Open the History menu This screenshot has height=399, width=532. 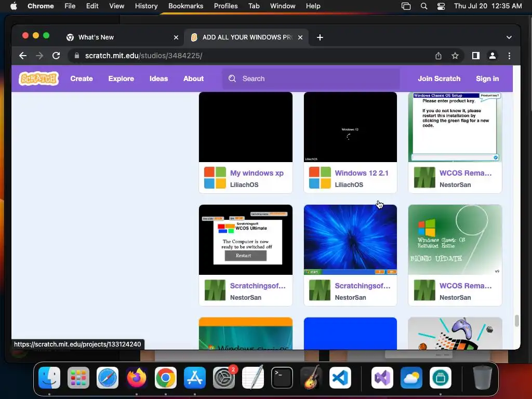pos(146,6)
